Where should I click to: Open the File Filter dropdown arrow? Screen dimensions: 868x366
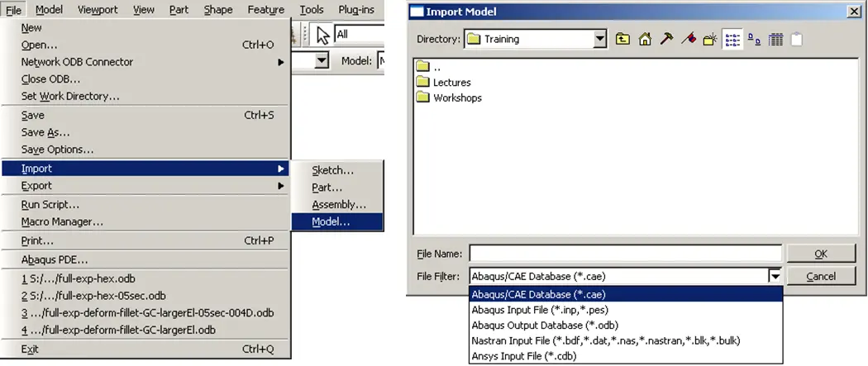775,276
